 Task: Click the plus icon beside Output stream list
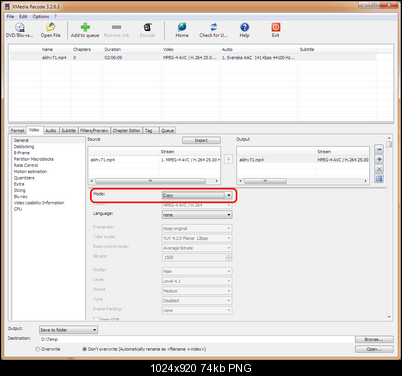point(379,159)
